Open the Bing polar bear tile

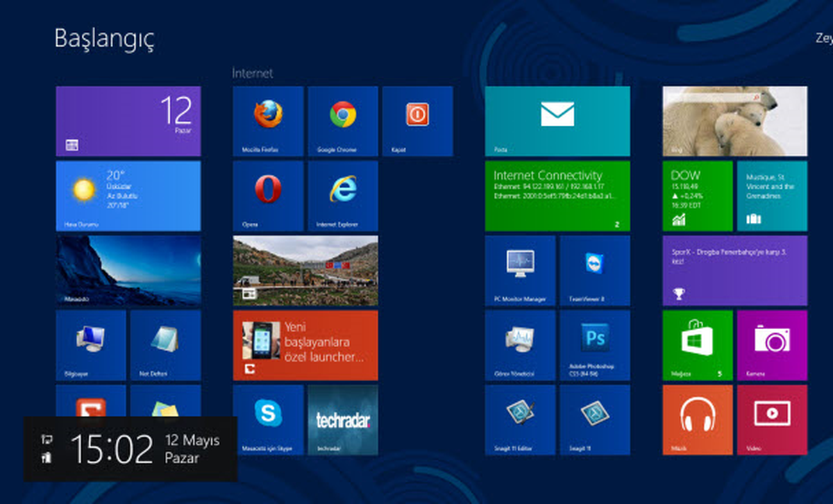735,121
